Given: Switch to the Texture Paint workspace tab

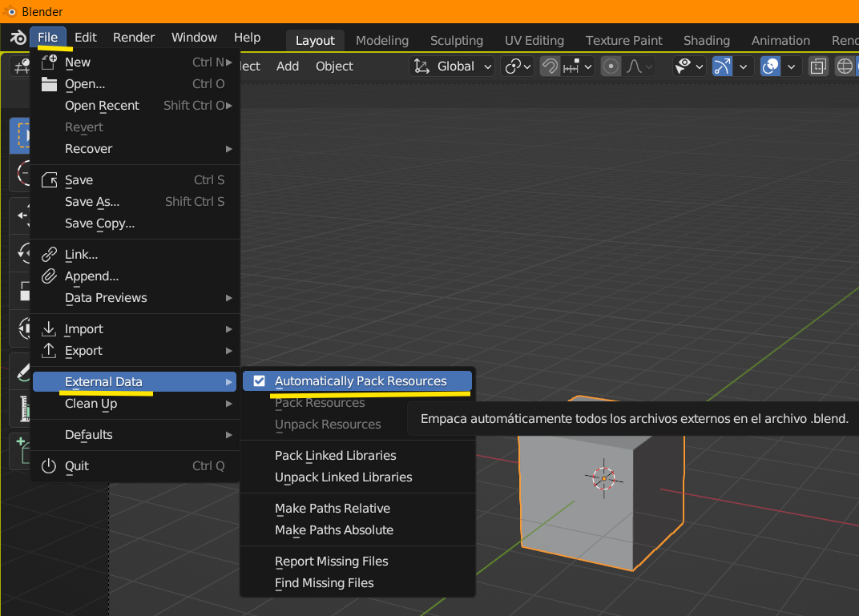Looking at the screenshot, I should click(623, 41).
